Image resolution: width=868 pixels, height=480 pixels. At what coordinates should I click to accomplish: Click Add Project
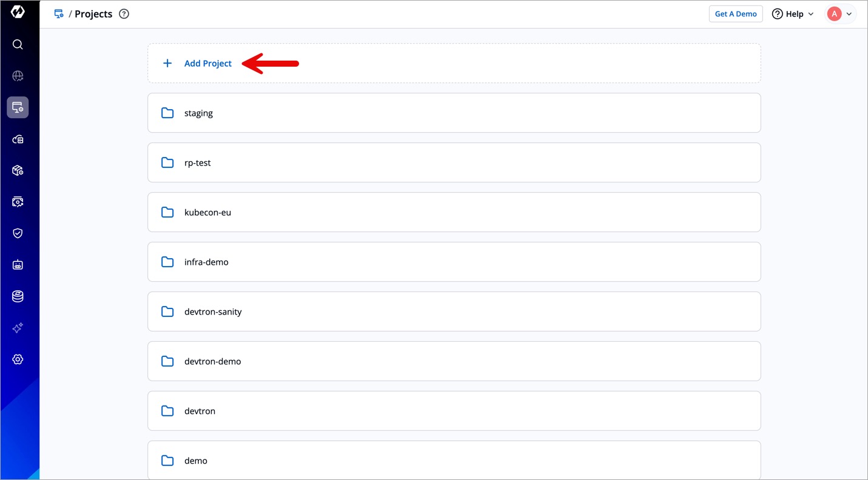pyautogui.click(x=207, y=64)
